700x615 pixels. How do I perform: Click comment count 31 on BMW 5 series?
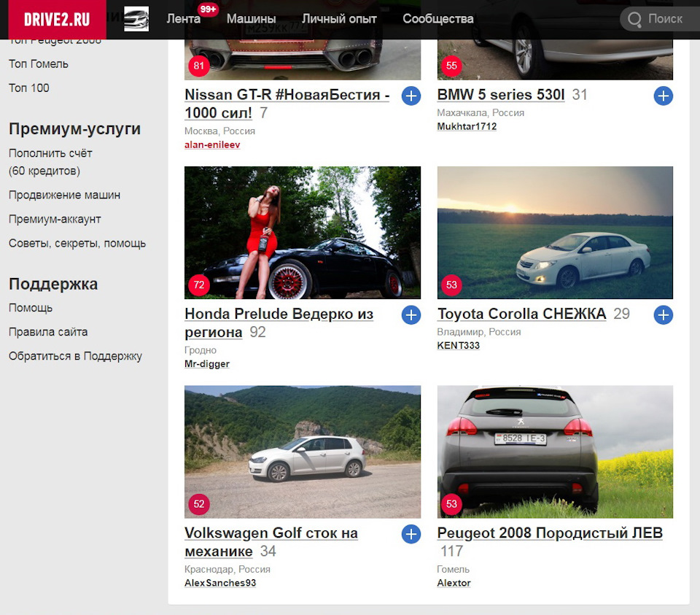coord(580,95)
